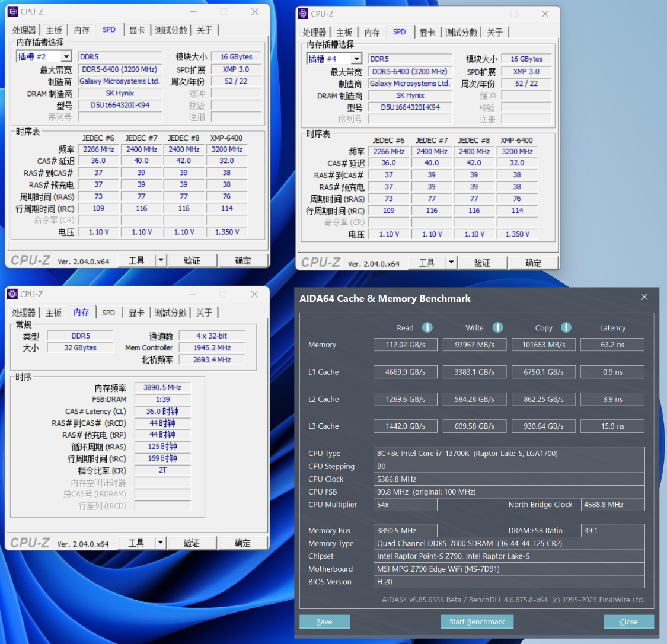Switch to 处理器 tab in slot #2 CPU-Z

click(24, 30)
